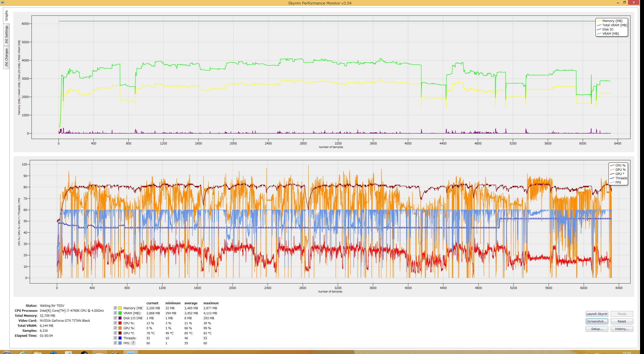Screen dimensions: 644x354
Task: Click Disk I/O maximum value 293 MB
Action: point(209,318)
